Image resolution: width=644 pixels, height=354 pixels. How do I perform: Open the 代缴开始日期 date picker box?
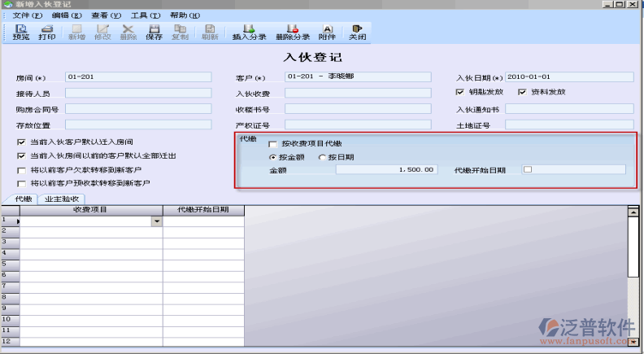pos(527,170)
